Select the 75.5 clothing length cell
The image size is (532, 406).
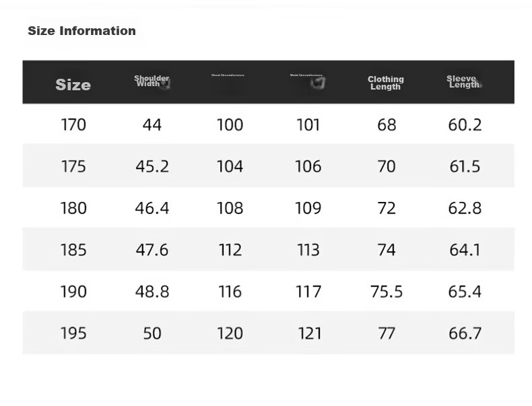click(x=387, y=292)
